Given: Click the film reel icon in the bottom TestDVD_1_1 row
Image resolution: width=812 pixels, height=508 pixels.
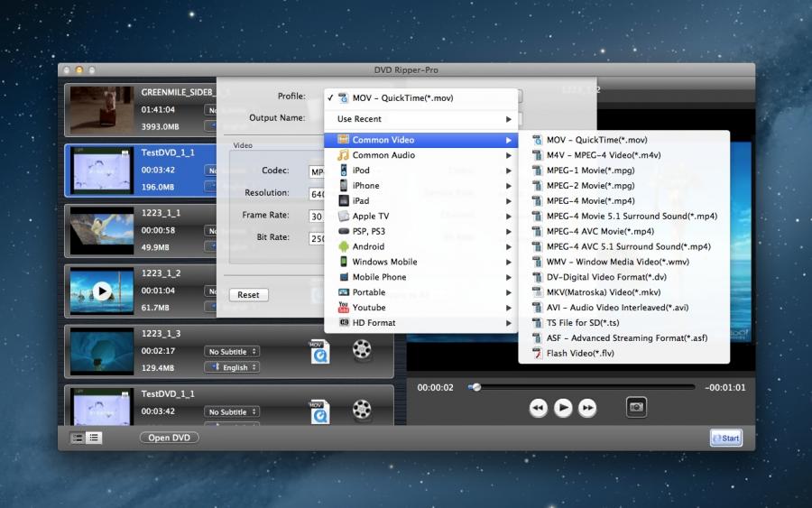Looking at the screenshot, I should pos(362,409).
